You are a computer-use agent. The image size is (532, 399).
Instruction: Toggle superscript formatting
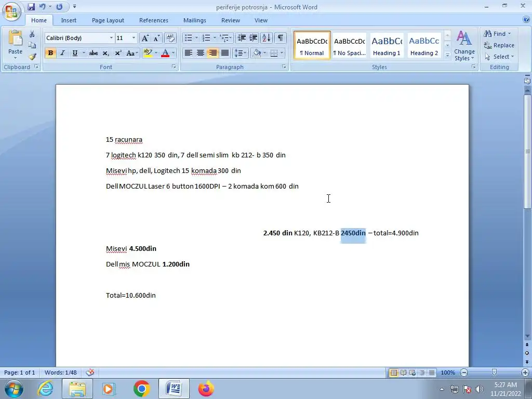(x=118, y=53)
